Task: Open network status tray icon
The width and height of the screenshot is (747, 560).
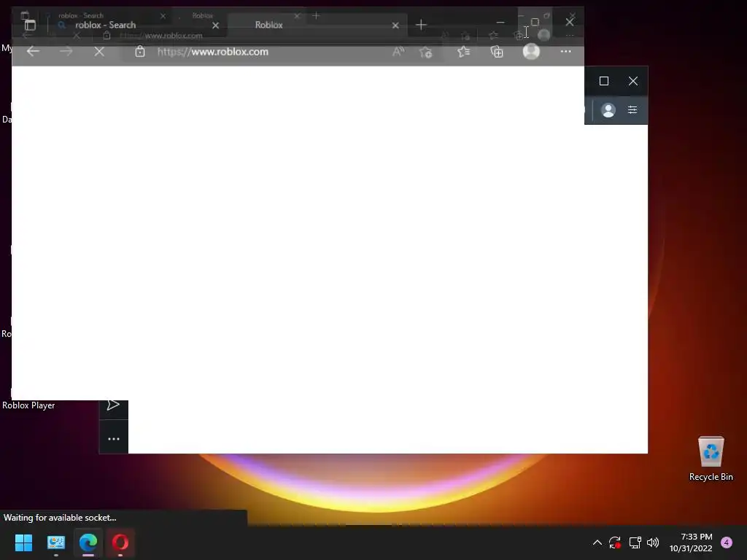Action: (x=635, y=542)
